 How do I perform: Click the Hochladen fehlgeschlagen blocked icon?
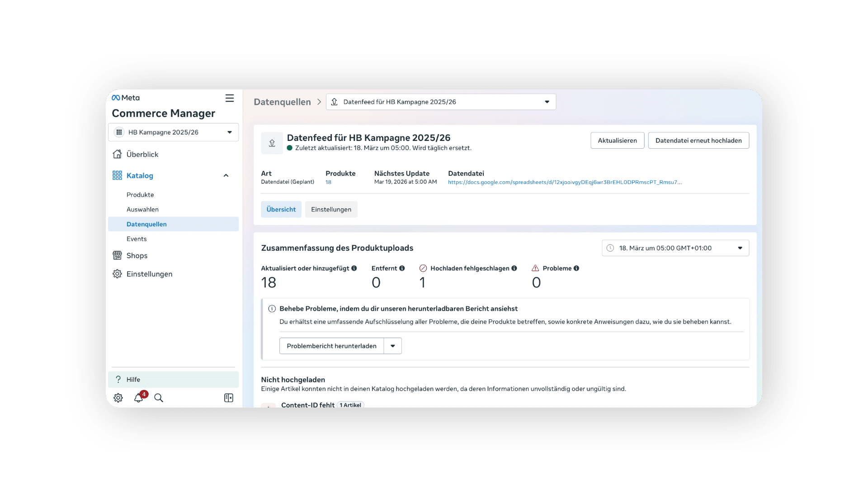[423, 268]
